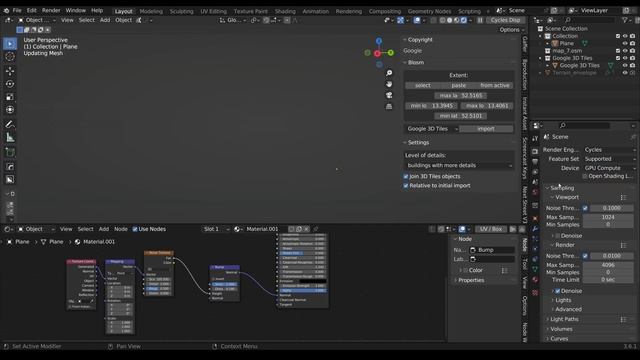The height and width of the screenshot is (360, 640).
Task: Open the File menu
Action: tap(17, 11)
